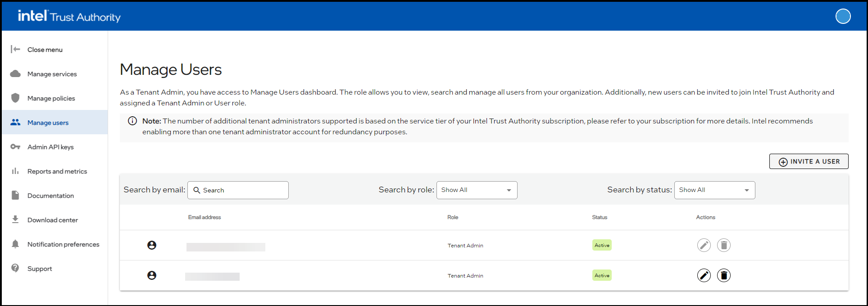This screenshot has height=306, width=868.
Task: Expand the Search by status dropdown
Action: (x=714, y=190)
